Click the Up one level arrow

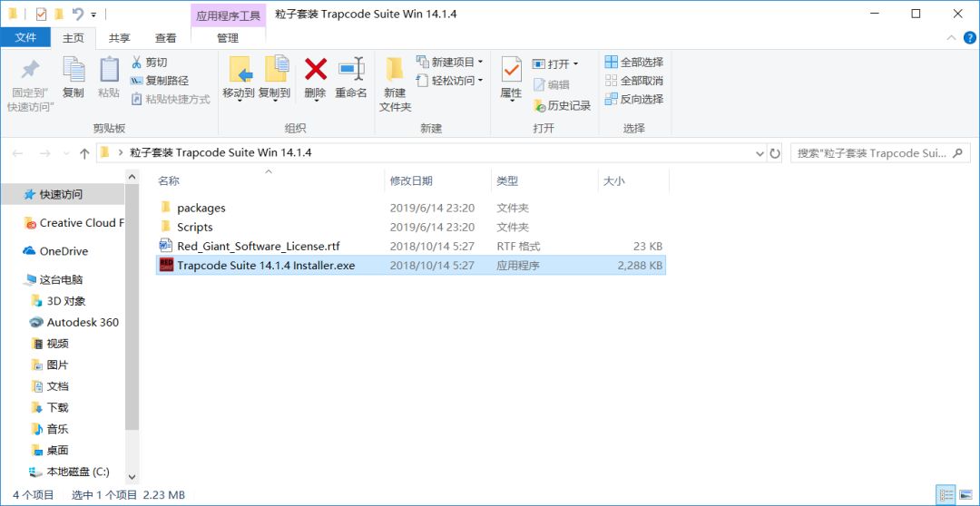point(84,153)
